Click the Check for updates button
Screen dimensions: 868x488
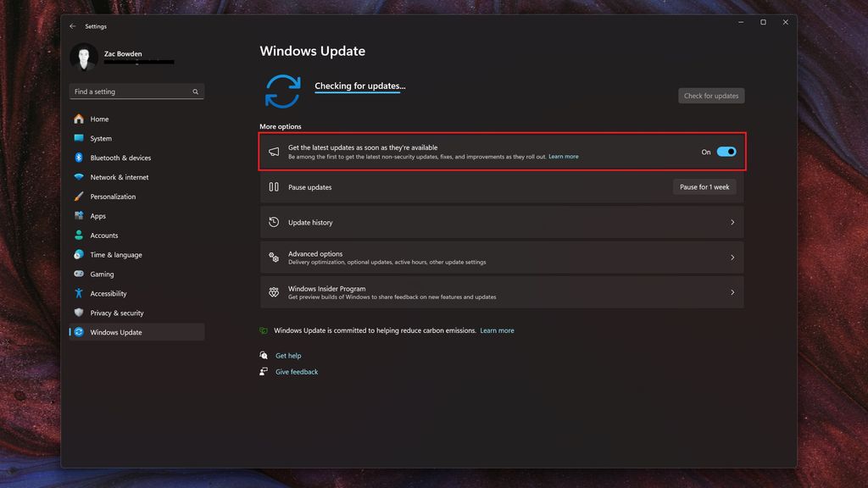coord(711,96)
